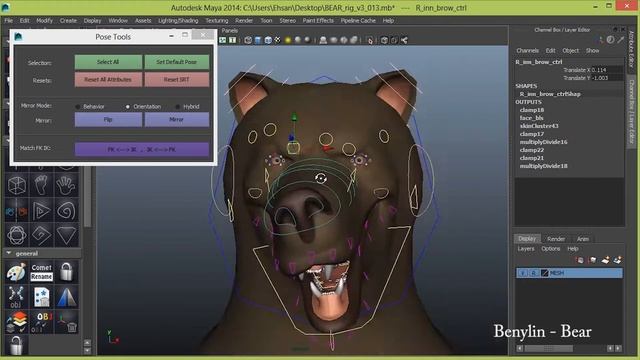Click Set Default Pose button
Screen dimensions: 640x360
pos(177,62)
